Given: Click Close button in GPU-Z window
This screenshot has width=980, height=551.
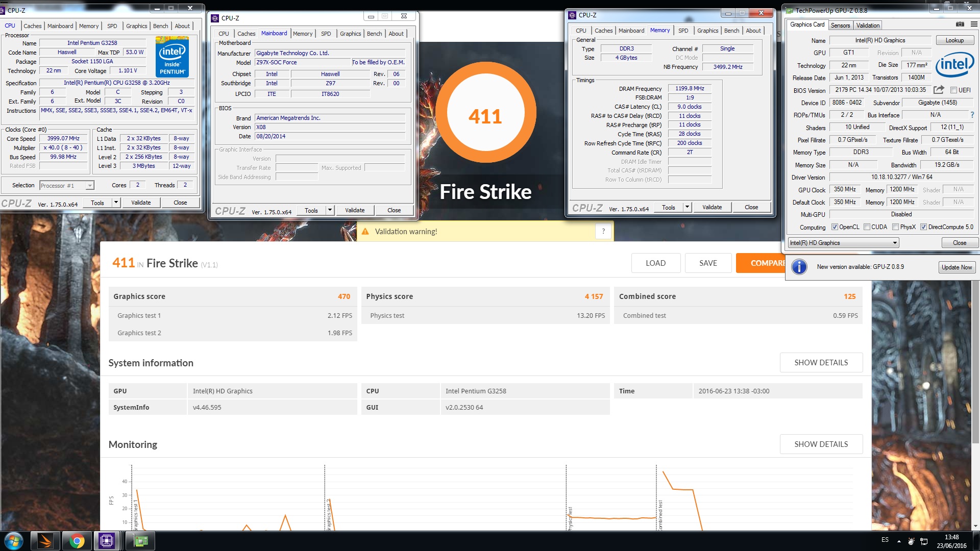Looking at the screenshot, I should [x=959, y=243].
